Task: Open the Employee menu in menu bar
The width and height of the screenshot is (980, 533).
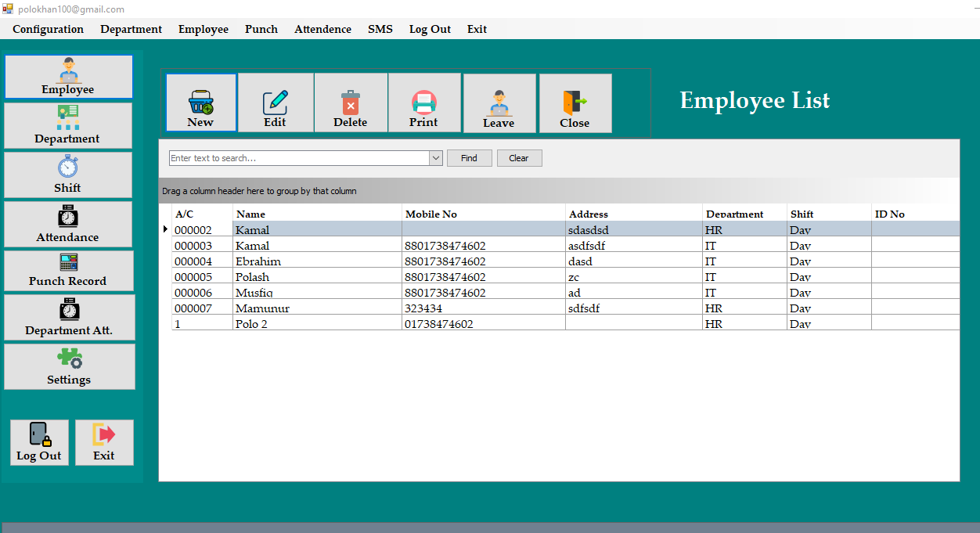Action: [x=204, y=29]
